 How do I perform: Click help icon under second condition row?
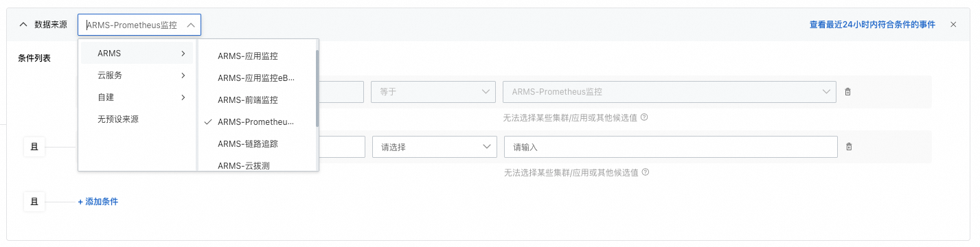point(644,172)
